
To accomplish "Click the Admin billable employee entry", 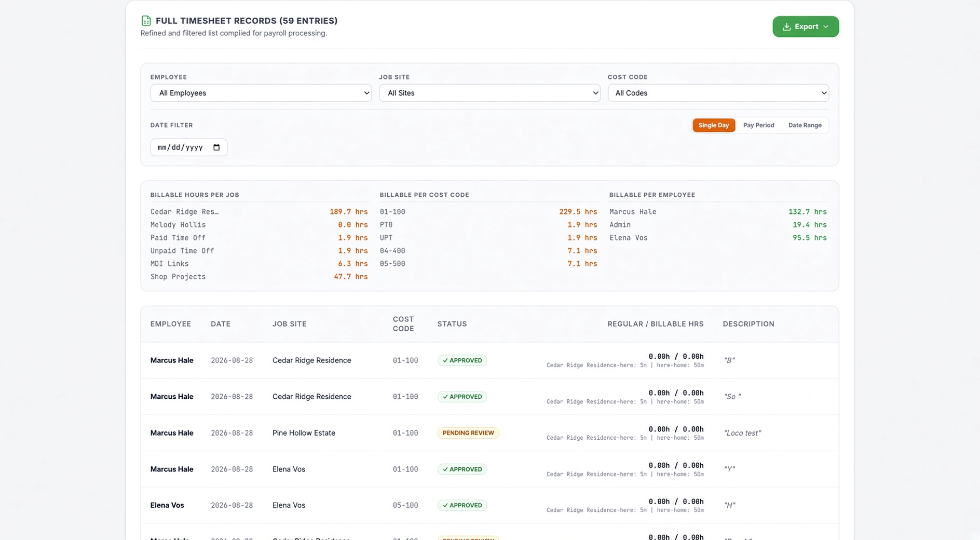I will click(x=620, y=225).
